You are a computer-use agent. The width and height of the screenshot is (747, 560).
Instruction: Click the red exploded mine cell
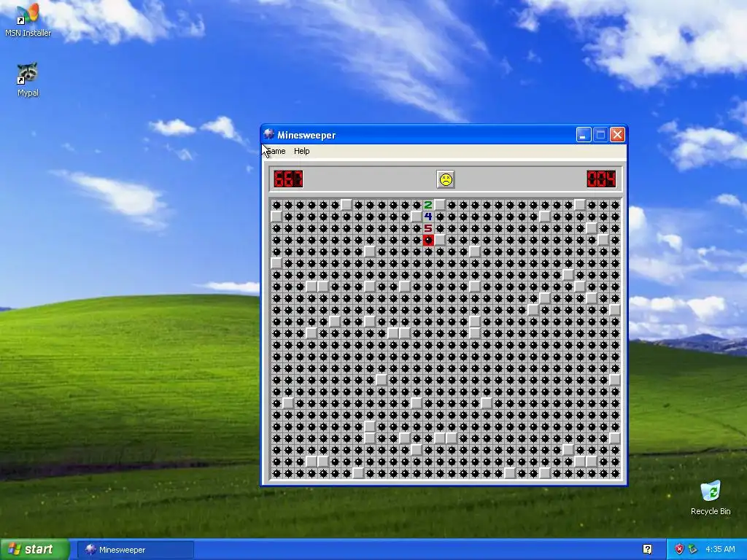point(428,240)
